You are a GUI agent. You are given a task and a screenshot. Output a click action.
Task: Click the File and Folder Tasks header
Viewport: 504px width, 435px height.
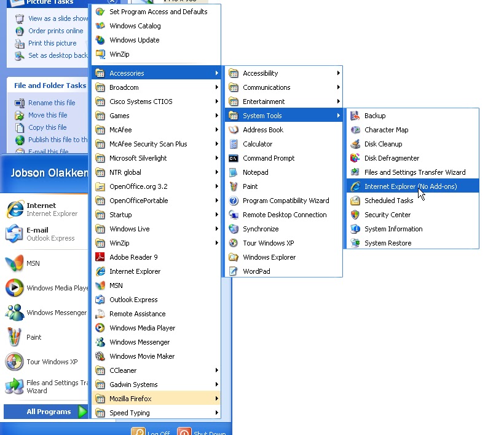50,86
